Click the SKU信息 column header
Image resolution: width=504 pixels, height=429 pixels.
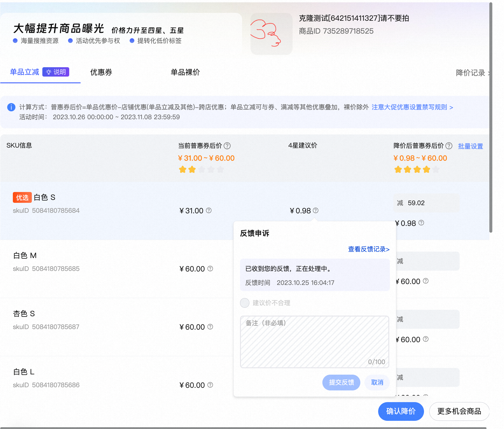tap(19, 145)
